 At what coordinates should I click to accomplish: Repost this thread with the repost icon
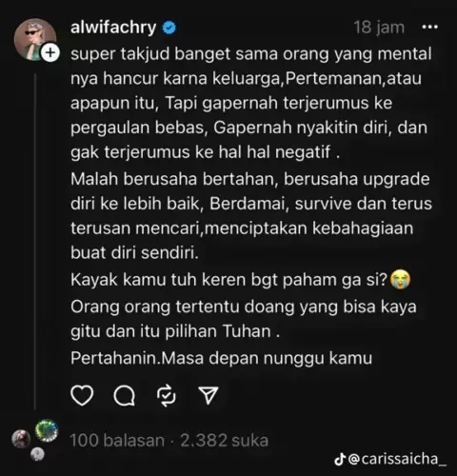click(x=167, y=396)
